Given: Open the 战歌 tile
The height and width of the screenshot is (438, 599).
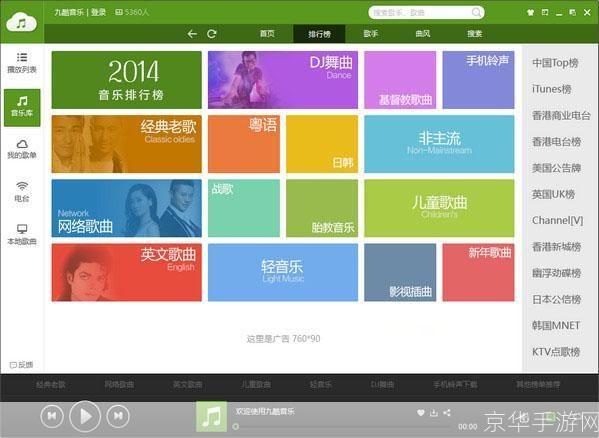Looking at the screenshot, I should [244, 208].
